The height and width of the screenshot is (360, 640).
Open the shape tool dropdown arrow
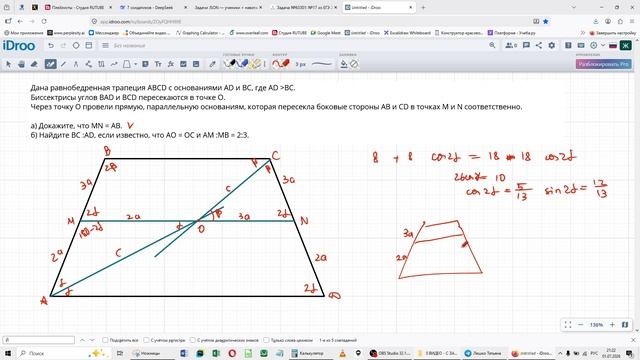135,64
